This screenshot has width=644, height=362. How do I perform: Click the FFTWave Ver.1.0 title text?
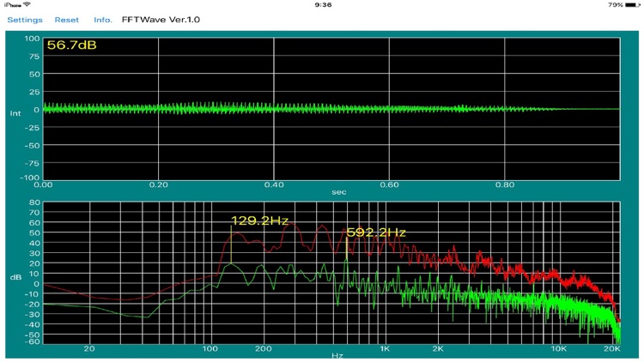(161, 20)
